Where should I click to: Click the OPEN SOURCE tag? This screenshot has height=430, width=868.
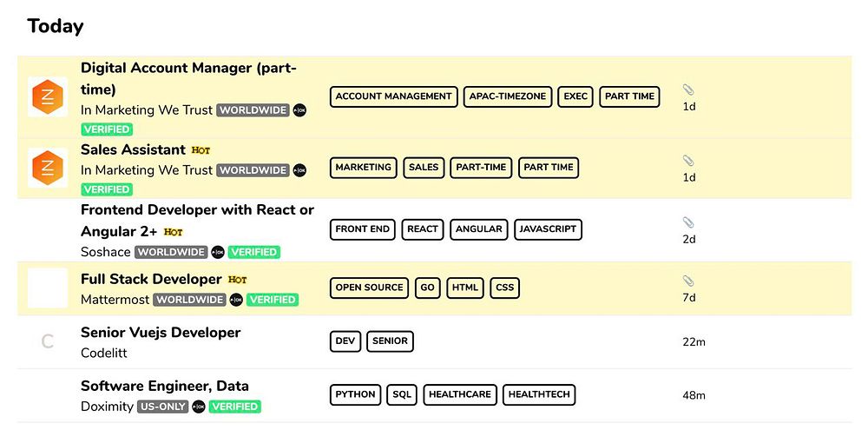pyautogui.click(x=370, y=288)
